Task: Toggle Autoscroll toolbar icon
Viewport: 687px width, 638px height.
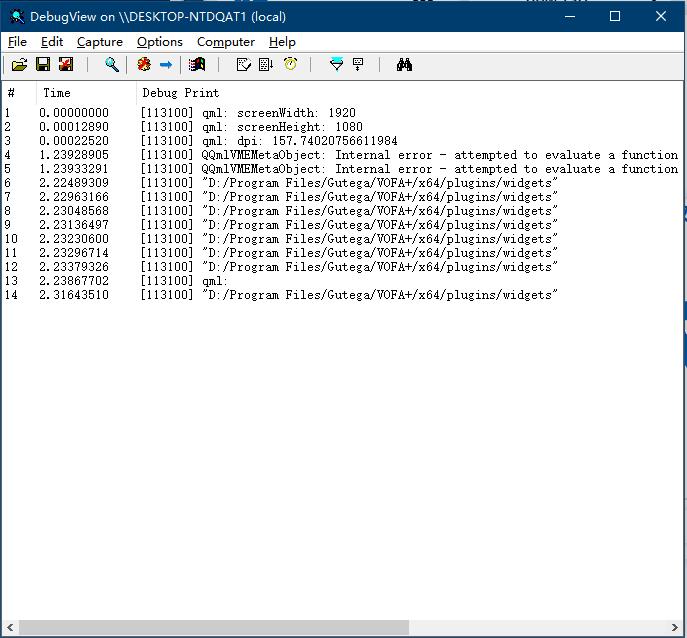Action: (x=266, y=65)
